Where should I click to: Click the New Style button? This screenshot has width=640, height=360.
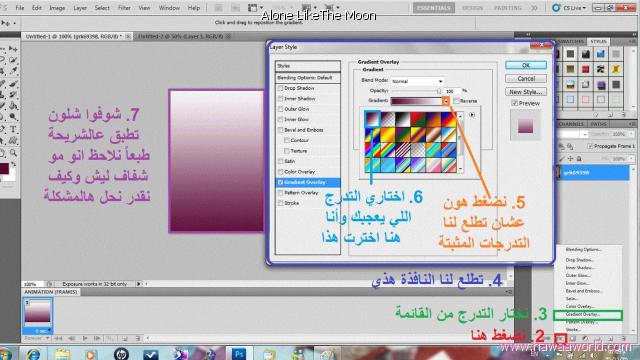(x=526, y=92)
